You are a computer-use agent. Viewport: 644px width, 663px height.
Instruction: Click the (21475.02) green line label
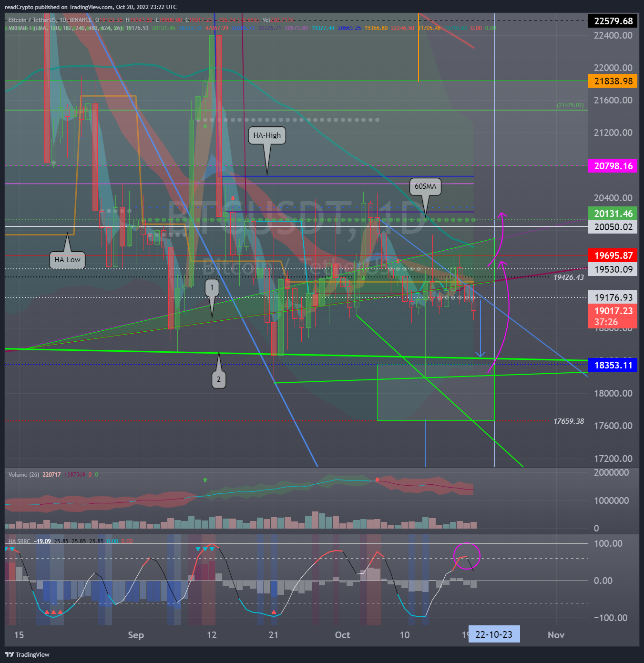[570, 105]
